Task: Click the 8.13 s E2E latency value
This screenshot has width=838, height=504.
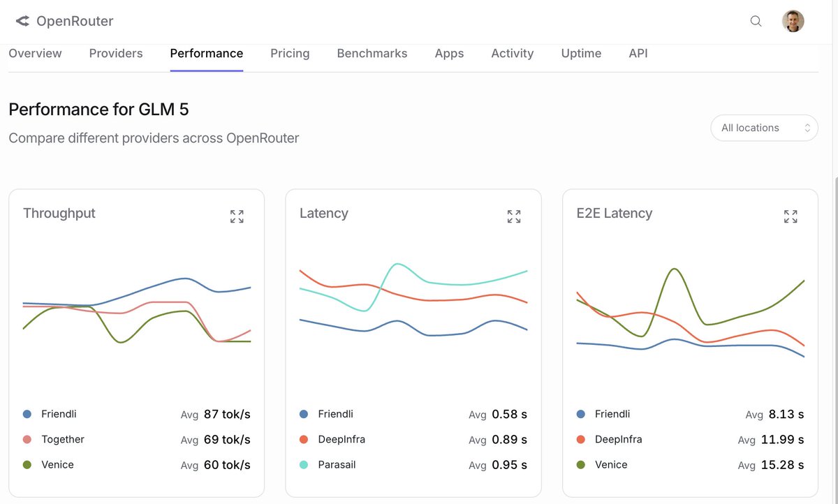Action: [x=786, y=414]
